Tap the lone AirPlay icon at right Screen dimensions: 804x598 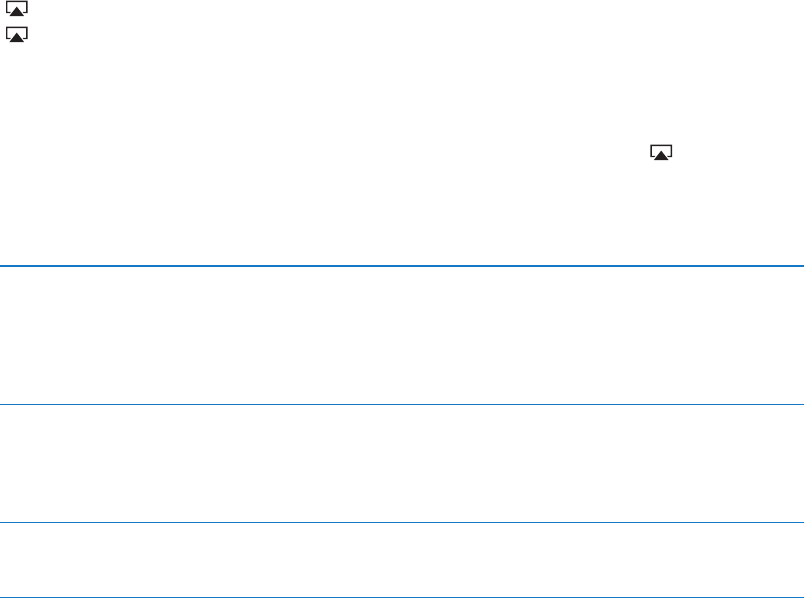(x=661, y=152)
